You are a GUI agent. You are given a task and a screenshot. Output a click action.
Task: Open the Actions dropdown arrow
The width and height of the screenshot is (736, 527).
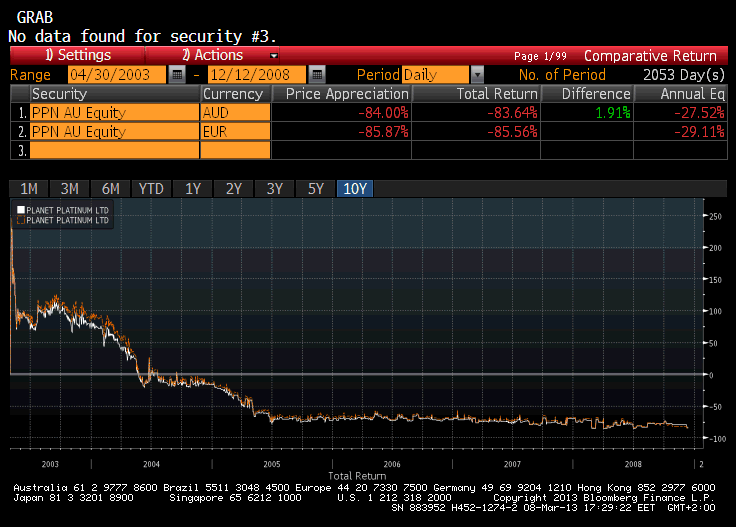coord(274,56)
